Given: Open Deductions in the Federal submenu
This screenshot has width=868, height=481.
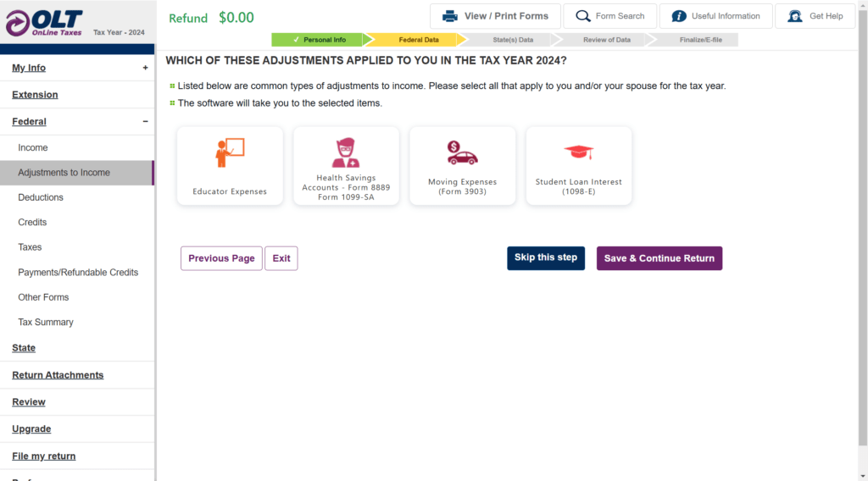Looking at the screenshot, I should click(x=41, y=197).
